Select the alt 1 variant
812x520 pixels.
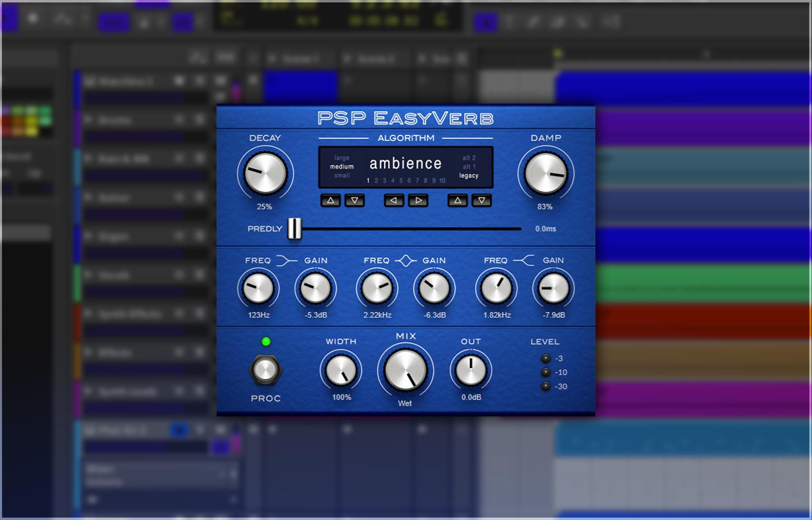[469, 167]
